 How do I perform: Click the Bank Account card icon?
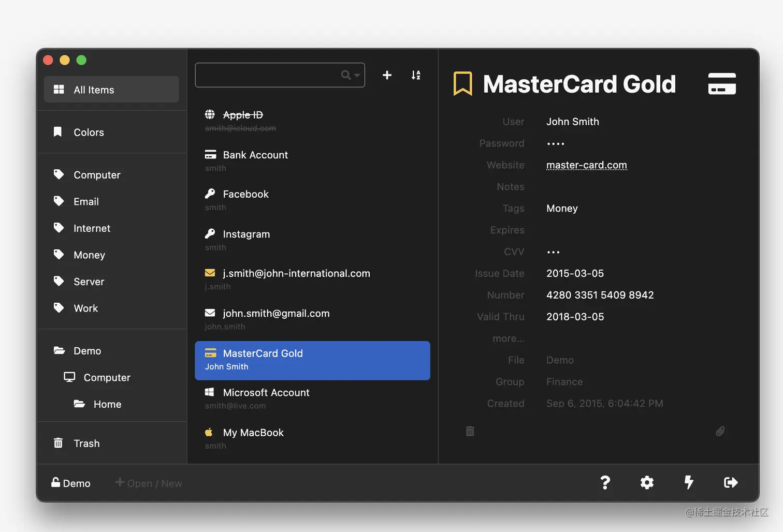coord(210,154)
